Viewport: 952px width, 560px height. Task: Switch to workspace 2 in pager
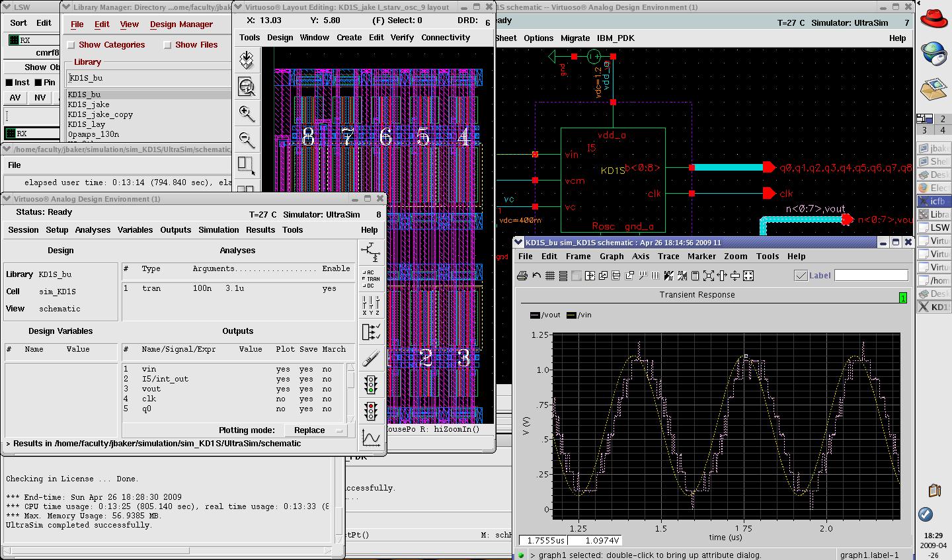click(x=941, y=119)
